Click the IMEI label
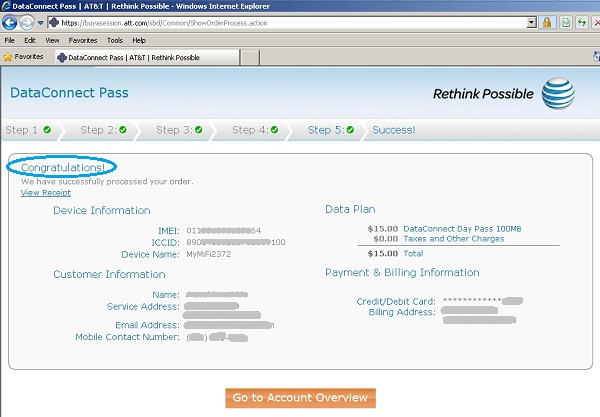This screenshot has width=600, height=417. pyautogui.click(x=168, y=231)
